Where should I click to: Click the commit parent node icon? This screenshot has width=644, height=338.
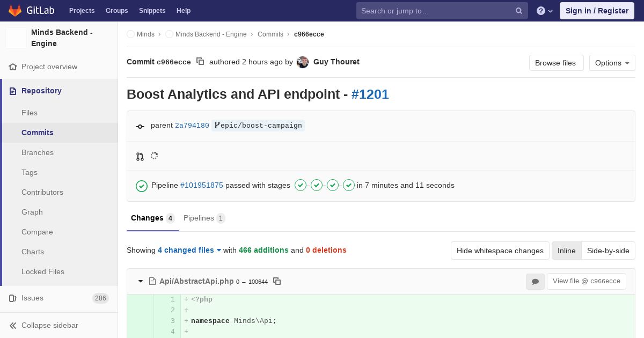point(140,126)
